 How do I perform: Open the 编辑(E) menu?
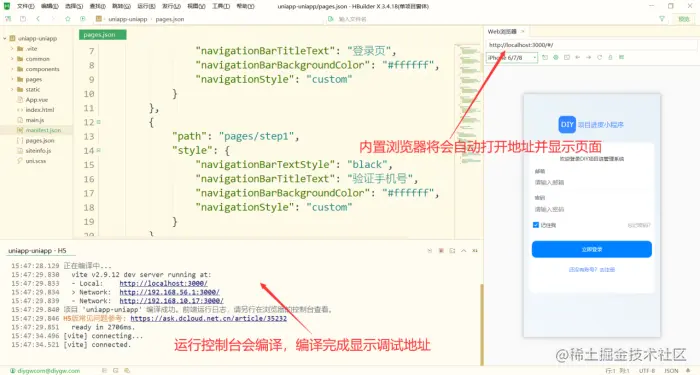pyautogui.click(x=49, y=6)
